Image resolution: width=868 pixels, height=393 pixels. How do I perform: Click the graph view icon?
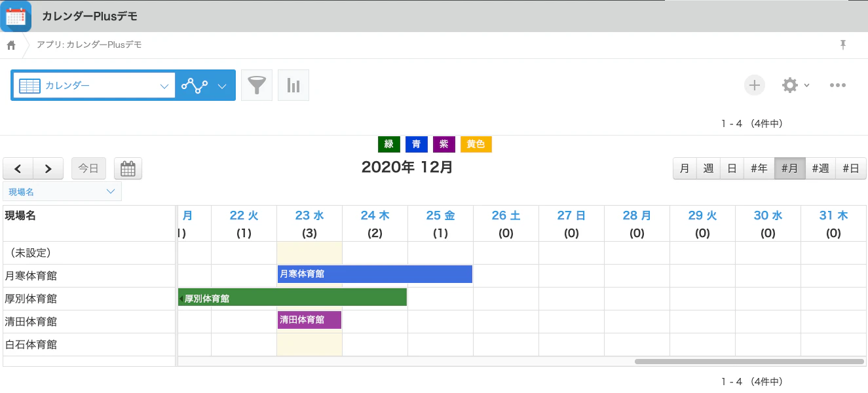pos(195,85)
